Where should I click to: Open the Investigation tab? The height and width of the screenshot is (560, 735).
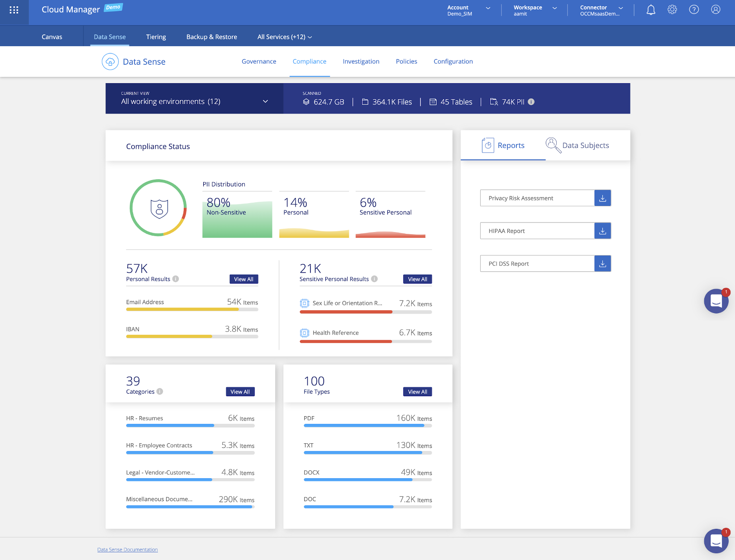[361, 62]
